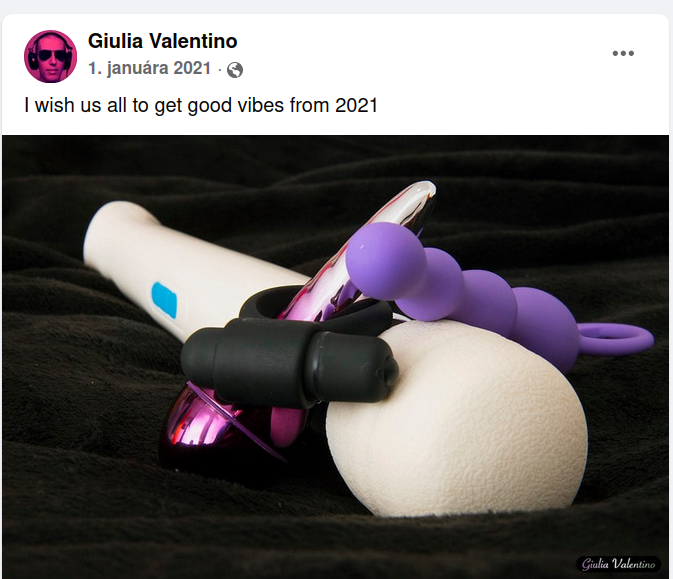Click the purple ring in the photo

(616, 338)
